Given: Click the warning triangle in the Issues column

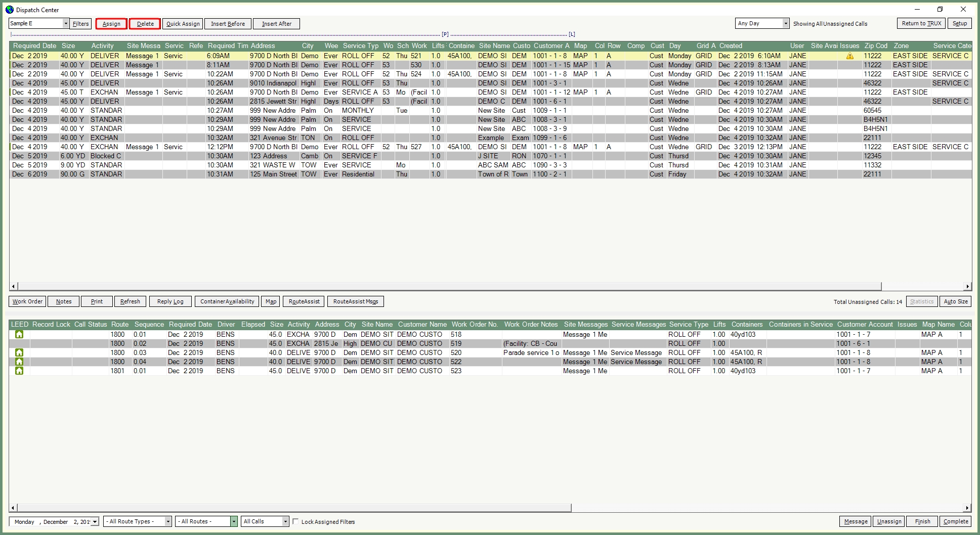Looking at the screenshot, I should (849, 56).
